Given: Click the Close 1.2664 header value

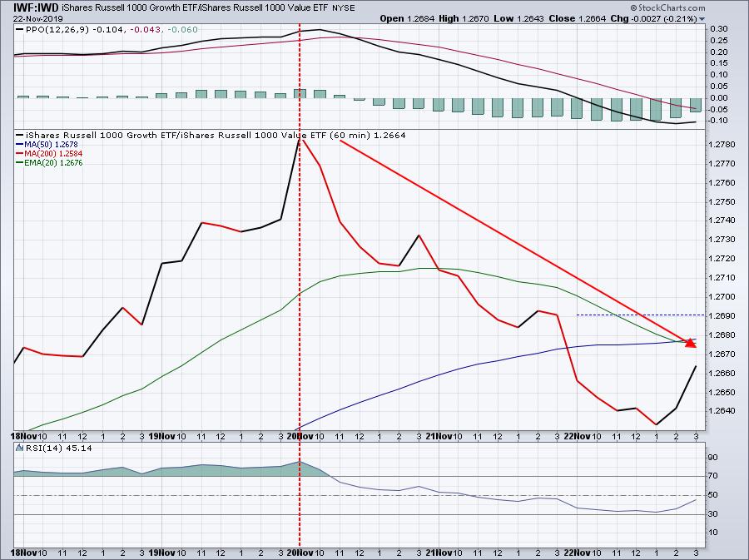Looking at the screenshot, I should (x=577, y=18).
